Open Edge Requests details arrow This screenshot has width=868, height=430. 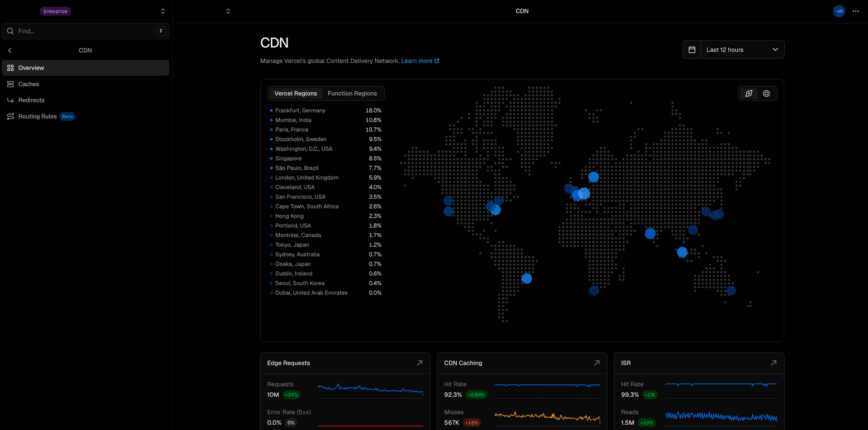420,363
